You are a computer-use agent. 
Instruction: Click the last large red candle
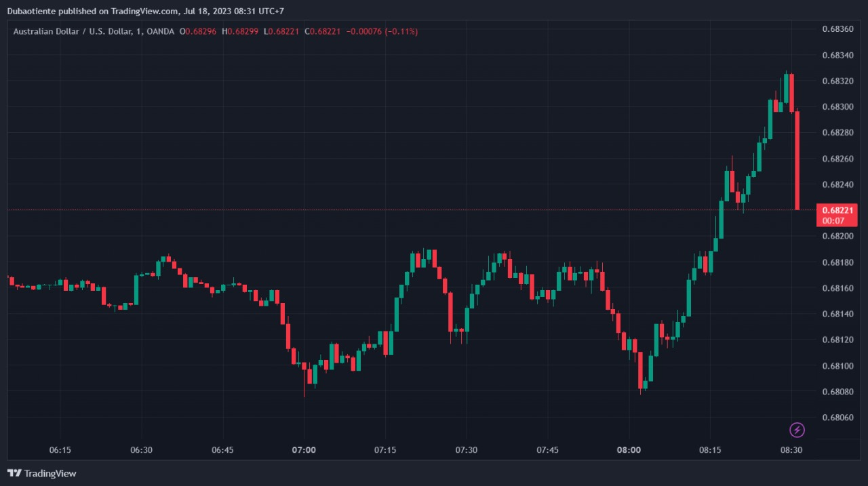pos(797,161)
